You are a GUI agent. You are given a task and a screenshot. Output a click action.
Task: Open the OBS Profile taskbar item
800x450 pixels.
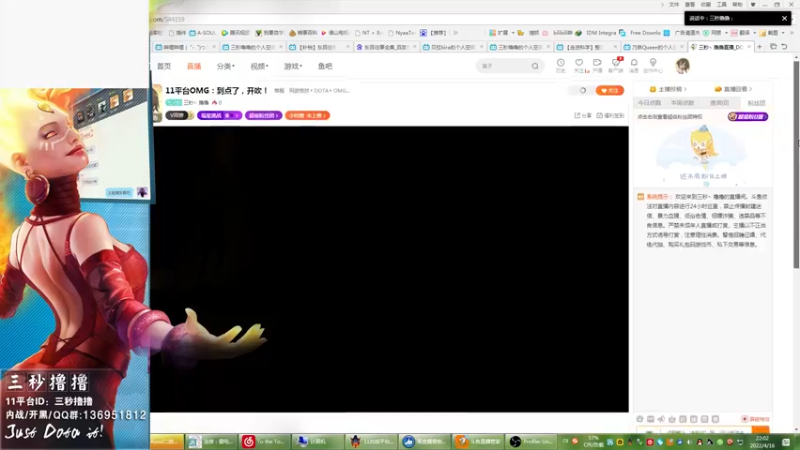click(x=532, y=441)
